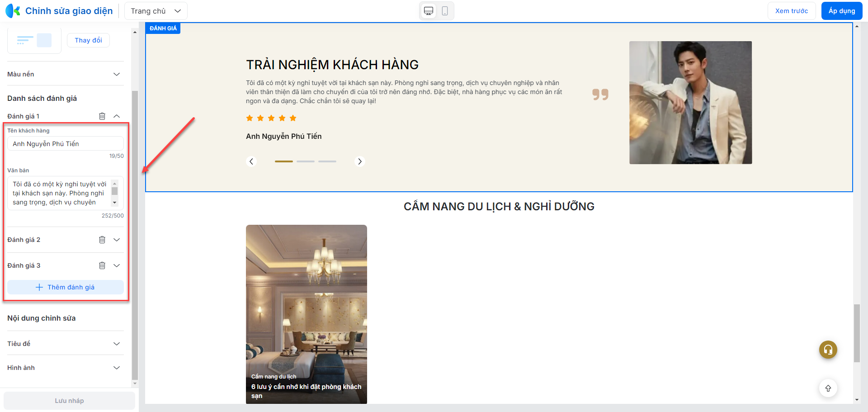Viewport: 868px width, 412px height.
Task: Open the hotel booking tips article card
Action: [307, 314]
